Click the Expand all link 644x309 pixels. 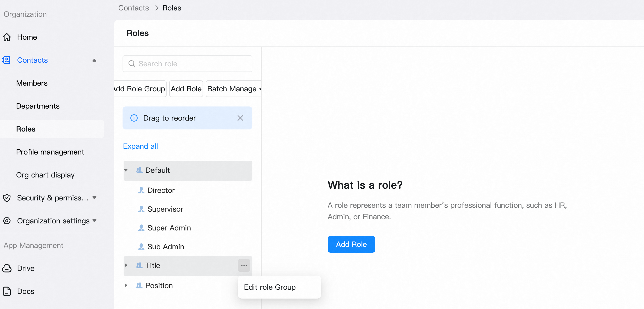[x=140, y=146]
